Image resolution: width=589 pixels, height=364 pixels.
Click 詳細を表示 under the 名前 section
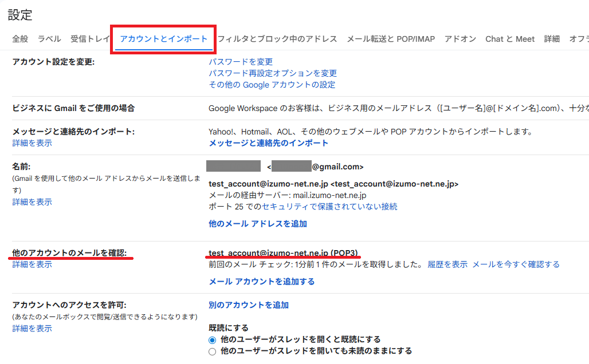click(32, 202)
